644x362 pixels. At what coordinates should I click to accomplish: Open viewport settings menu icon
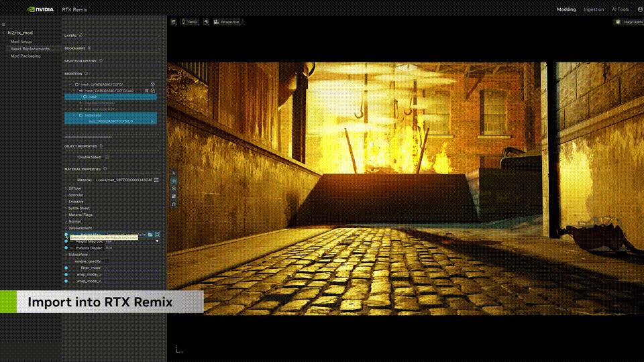pos(173,21)
